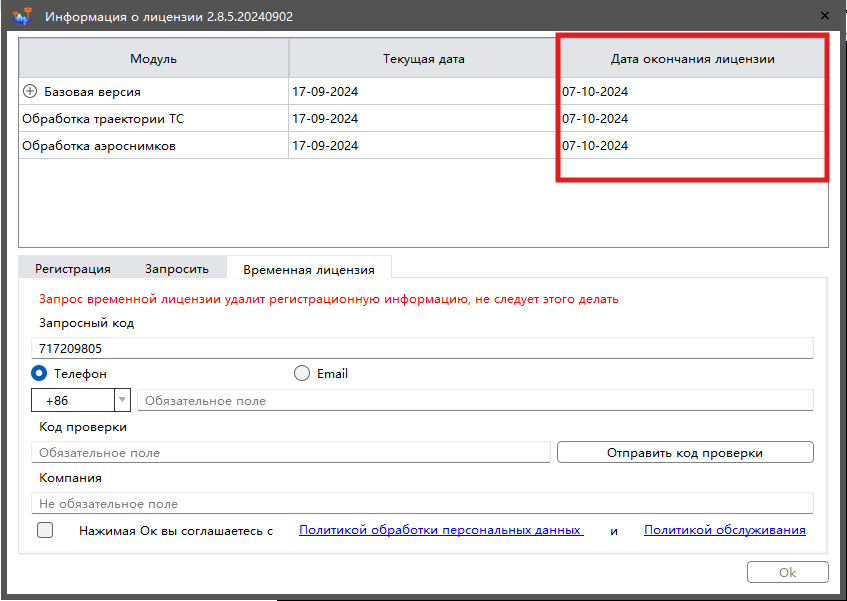847x601 pixels.
Task: Click the application logo icon in title bar
Action: click(22, 16)
